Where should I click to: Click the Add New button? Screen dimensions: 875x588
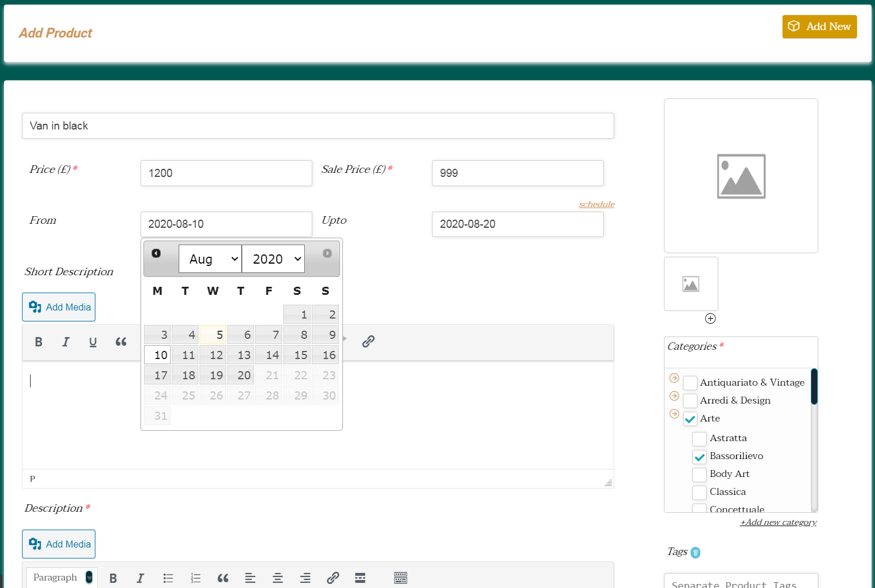coord(819,27)
